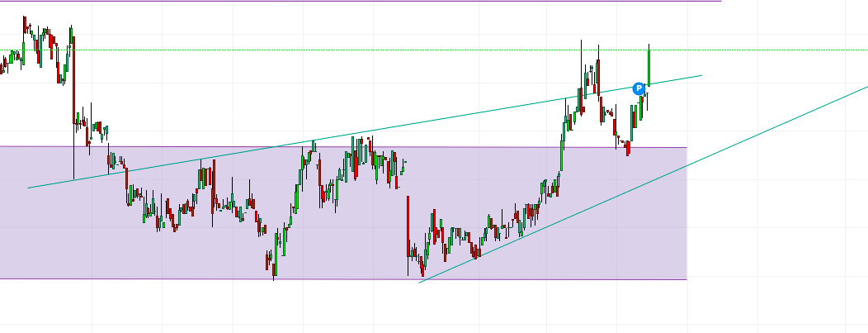Image resolution: width=868 pixels, height=333 pixels.
Task: Click the blue P marker on the chart
Action: click(639, 88)
